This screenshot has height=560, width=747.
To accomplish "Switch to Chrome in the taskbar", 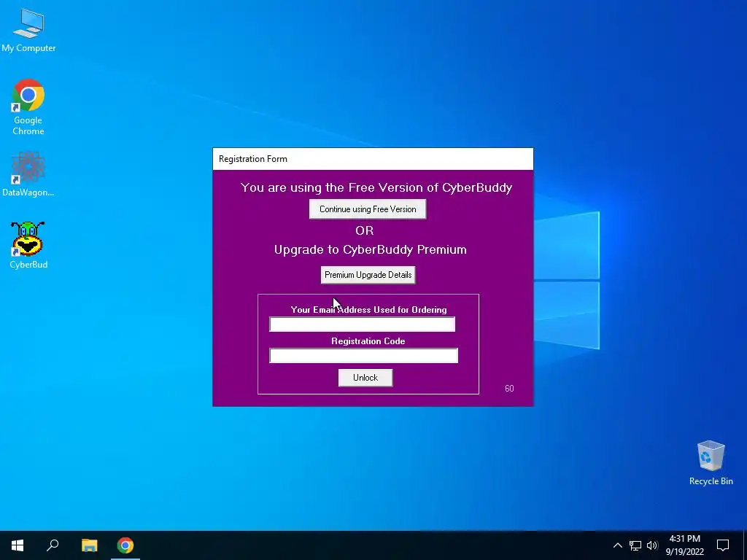I will pyautogui.click(x=125, y=545).
